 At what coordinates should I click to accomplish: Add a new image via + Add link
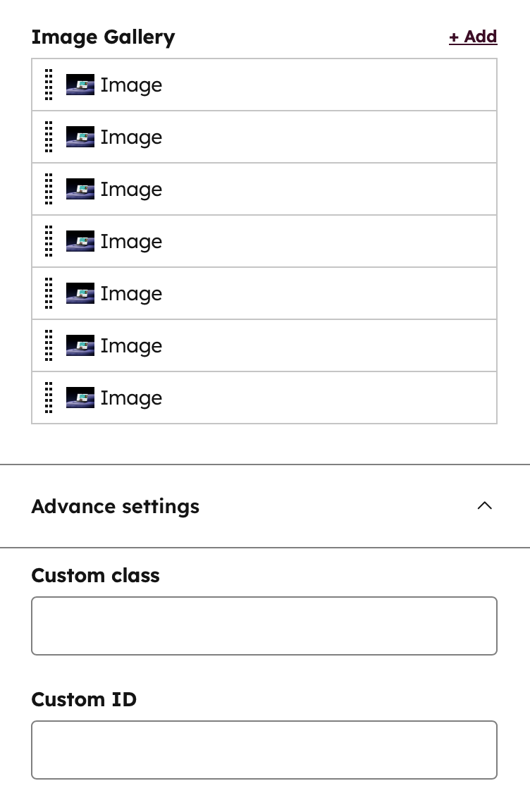[473, 37]
